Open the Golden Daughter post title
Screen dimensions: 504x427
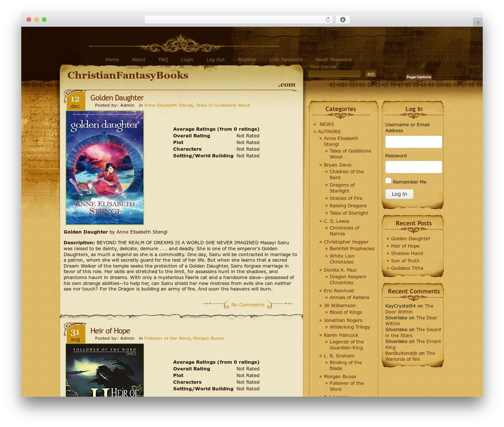coord(117,98)
